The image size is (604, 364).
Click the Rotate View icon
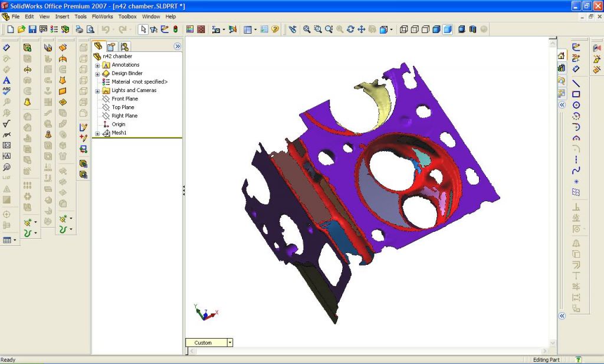[x=350, y=29]
